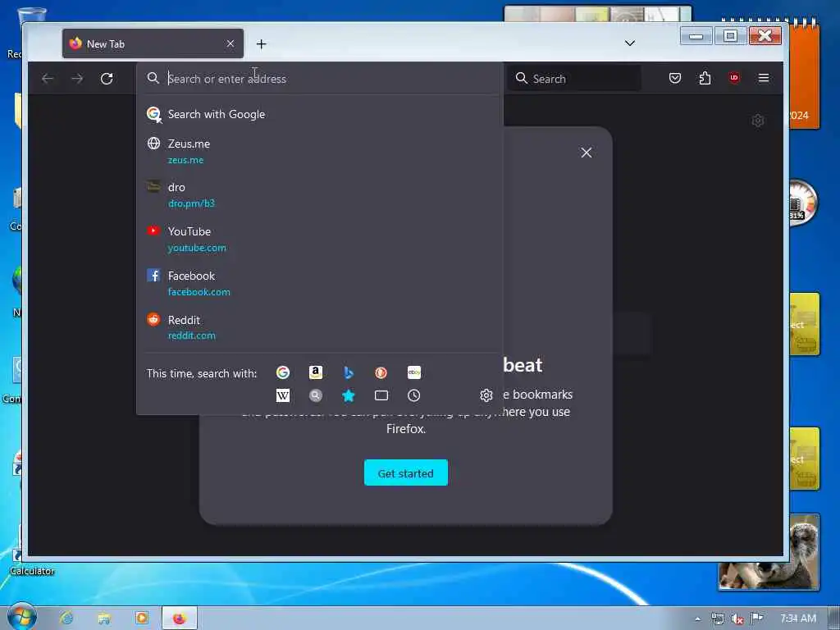The width and height of the screenshot is (840, 630).
Task: Open the Action Center flag icon
Action: [x=756, y=618]
